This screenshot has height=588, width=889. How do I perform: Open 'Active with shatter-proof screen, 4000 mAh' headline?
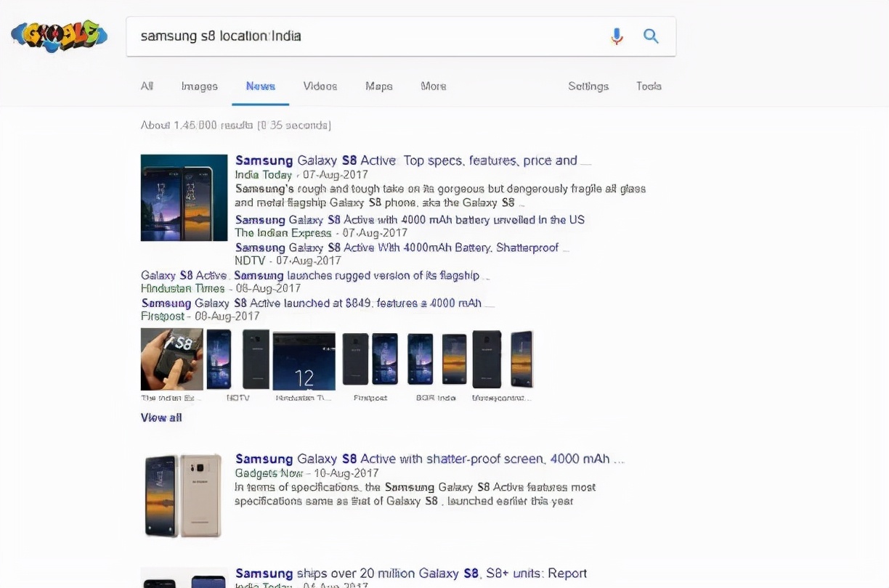[x=429, y=459]
